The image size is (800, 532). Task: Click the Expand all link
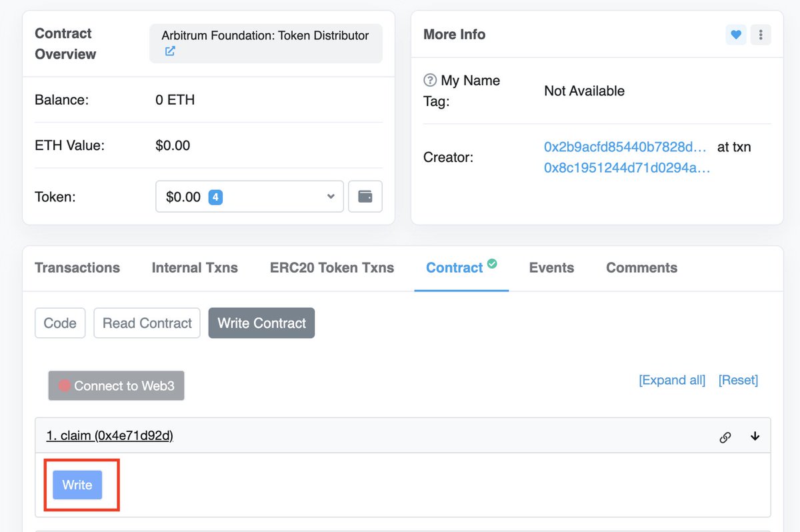point(671,380)
